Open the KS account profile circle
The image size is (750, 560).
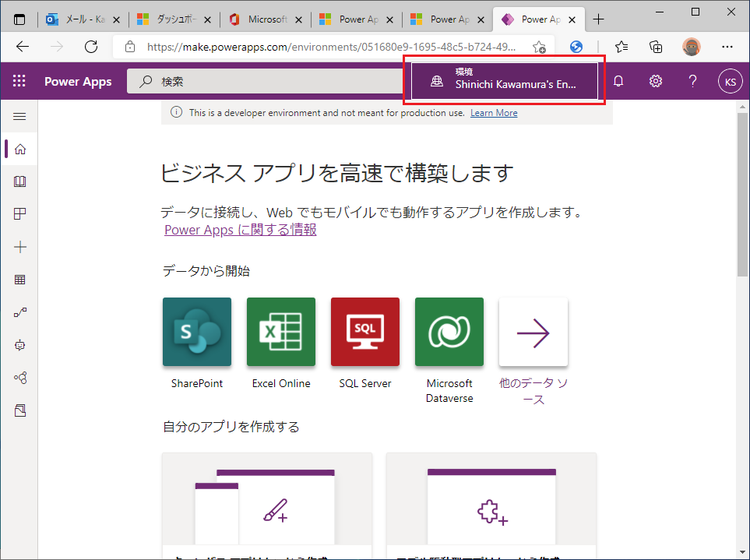tap(730, 81)
